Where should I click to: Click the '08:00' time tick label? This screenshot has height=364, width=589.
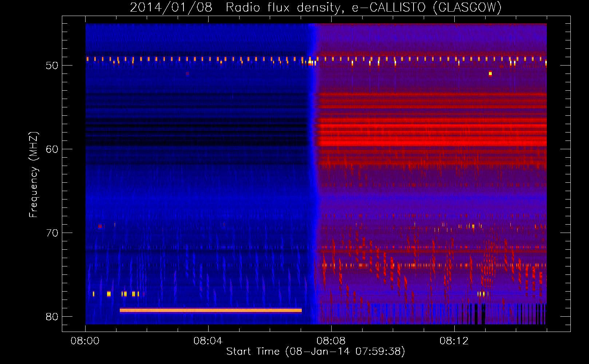(85, 341)
